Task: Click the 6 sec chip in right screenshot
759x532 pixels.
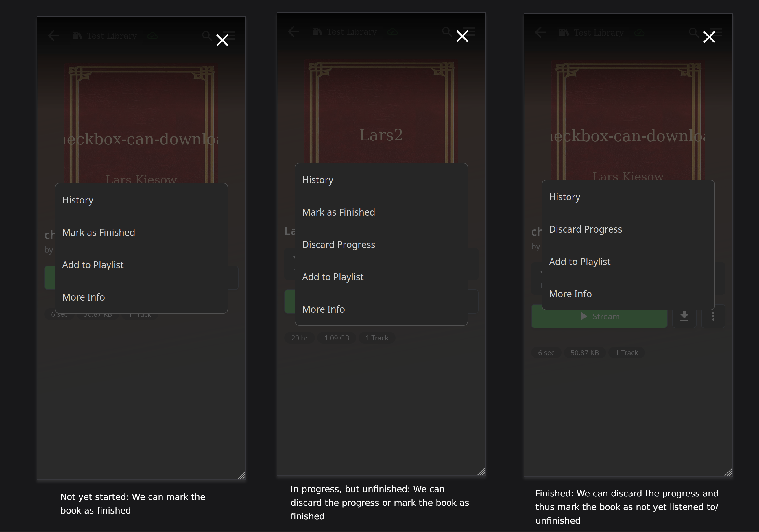Action: click(x=546, y=353)
